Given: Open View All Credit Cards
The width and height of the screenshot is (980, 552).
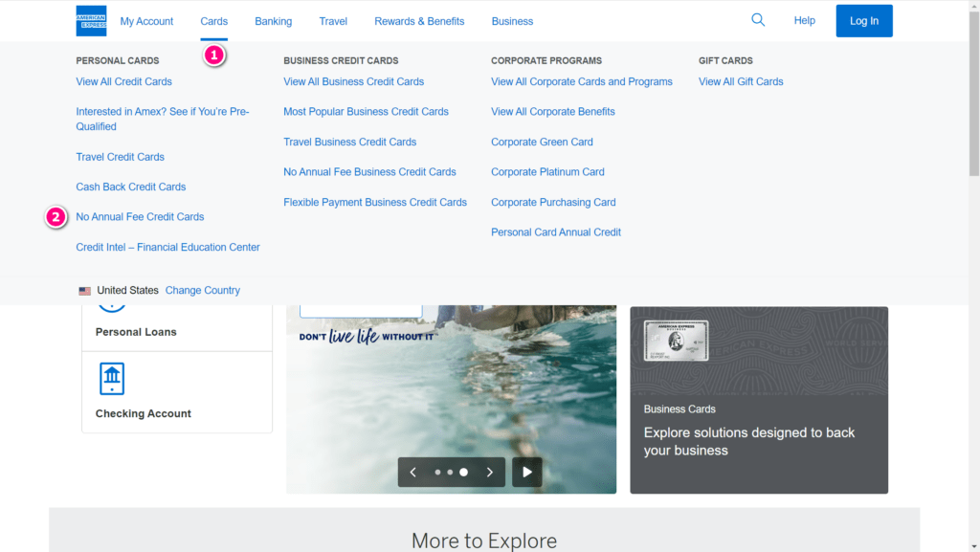Looking at the screenshot, I should tap(123, 82).
